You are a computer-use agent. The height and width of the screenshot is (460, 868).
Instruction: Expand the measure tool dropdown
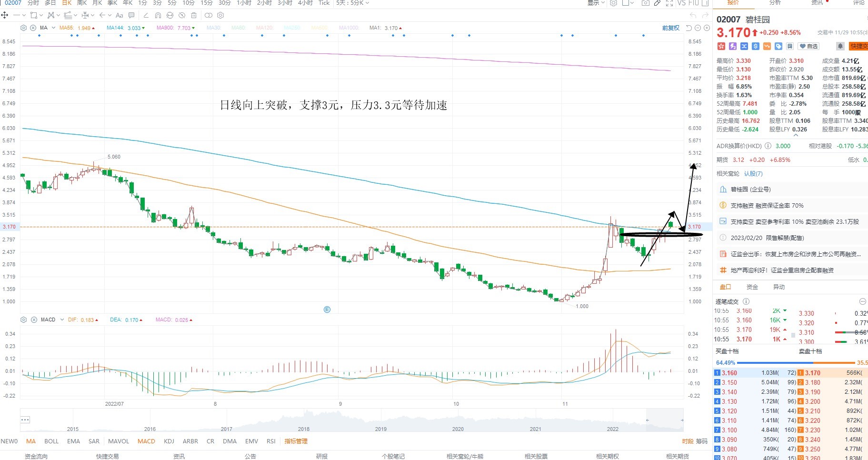92,15
